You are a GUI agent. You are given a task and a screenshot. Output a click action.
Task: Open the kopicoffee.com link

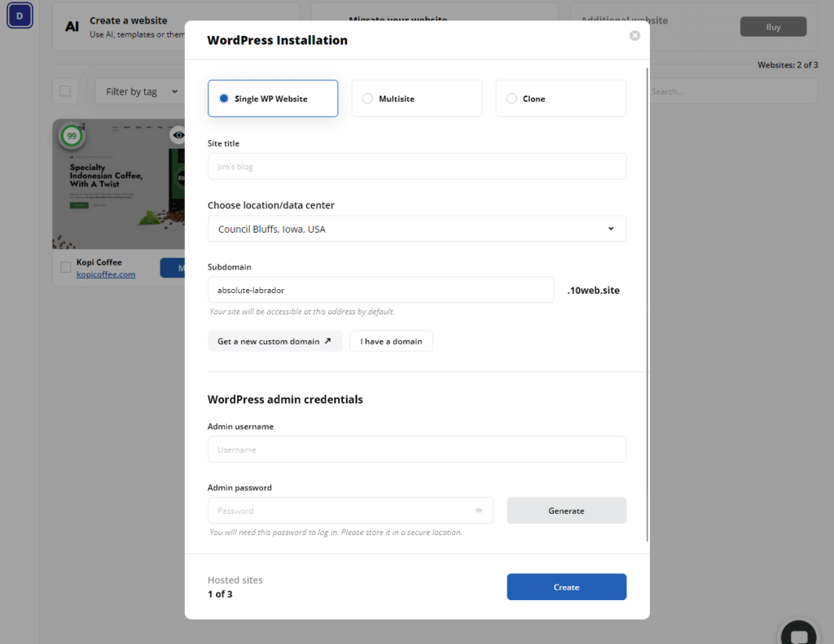[x=106, y=274]
